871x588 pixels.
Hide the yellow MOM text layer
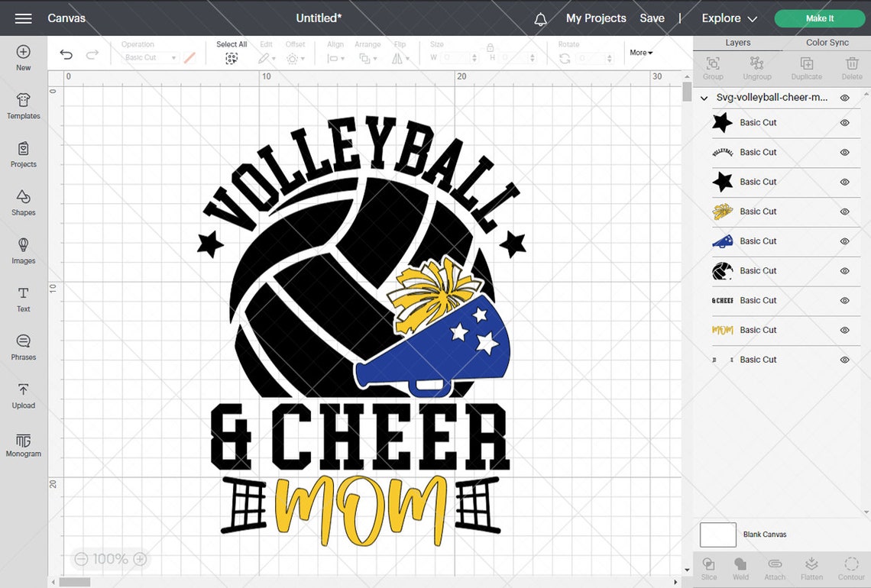(x=844, y=330)
